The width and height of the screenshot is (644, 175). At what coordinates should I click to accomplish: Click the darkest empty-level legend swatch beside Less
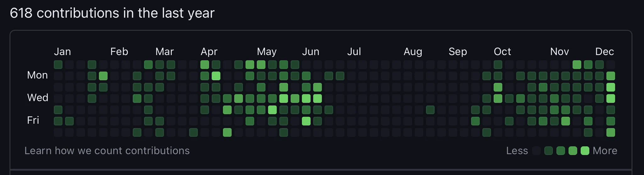[x=537, y=151]
